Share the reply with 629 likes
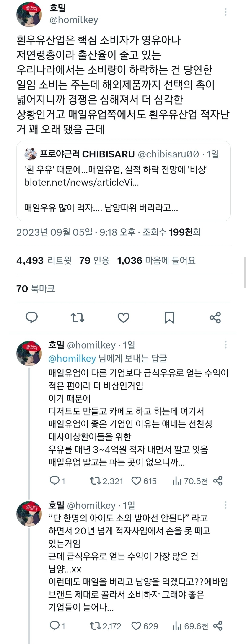Screen dimensions: 246x644 pos(218,626)
